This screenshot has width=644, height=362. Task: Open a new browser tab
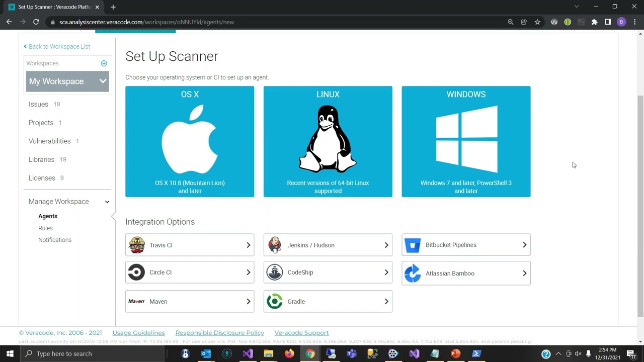[113, 7]
